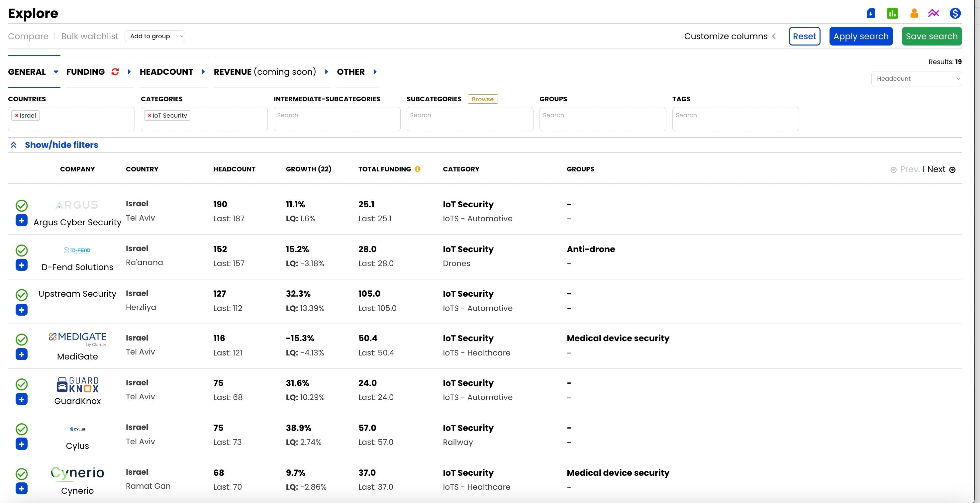Toggle the selection checkmark for Cylus
This screenshot has width=980, height=503.
tap(22, 430)
